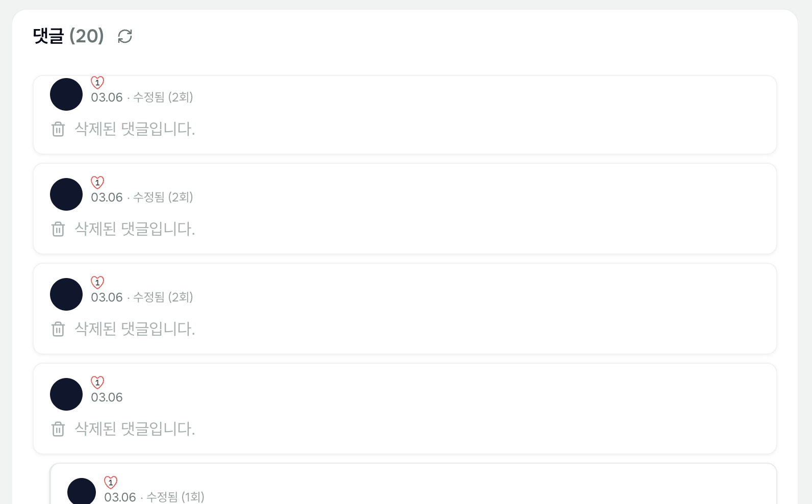Click the heart badge on the fourth comment
Screen dimensions: 812x504
97,382
